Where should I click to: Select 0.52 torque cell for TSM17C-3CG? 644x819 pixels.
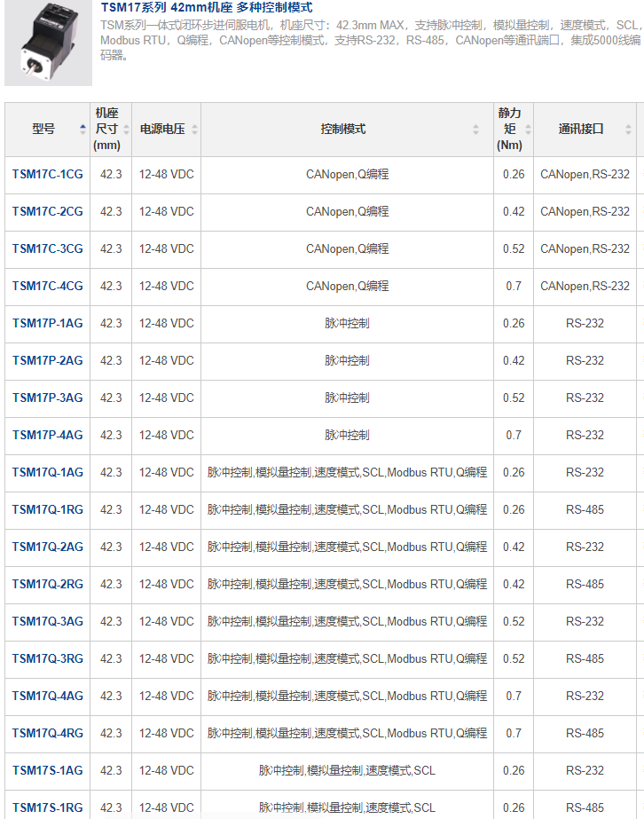tap(514, 248)
